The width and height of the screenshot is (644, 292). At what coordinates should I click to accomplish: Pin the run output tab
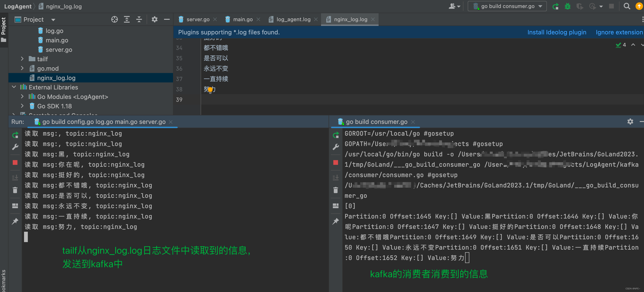pyautogui.click(x=15, y=221)
